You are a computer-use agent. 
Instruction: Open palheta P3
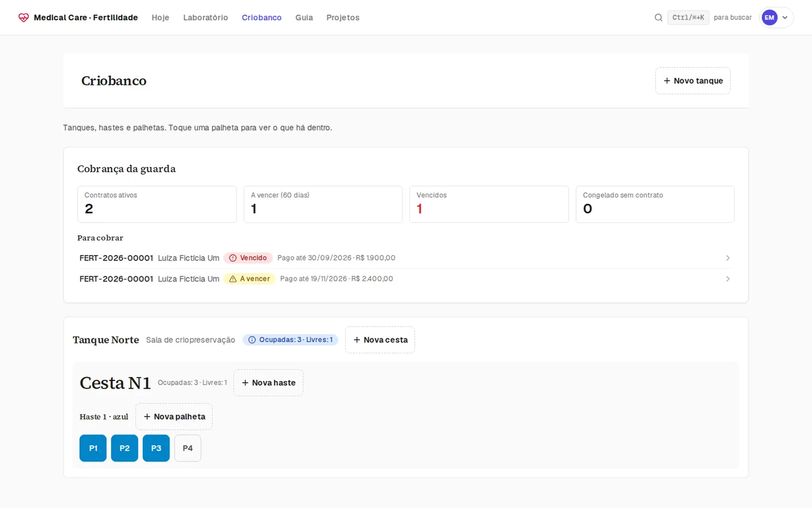pyautogui.click(x=156, y=448)
